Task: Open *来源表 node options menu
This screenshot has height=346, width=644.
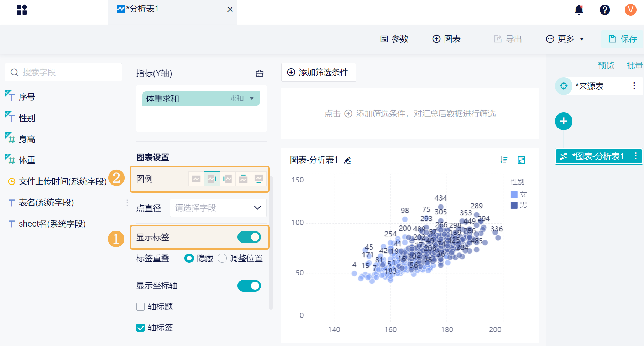Action: (x=634, y=86)
